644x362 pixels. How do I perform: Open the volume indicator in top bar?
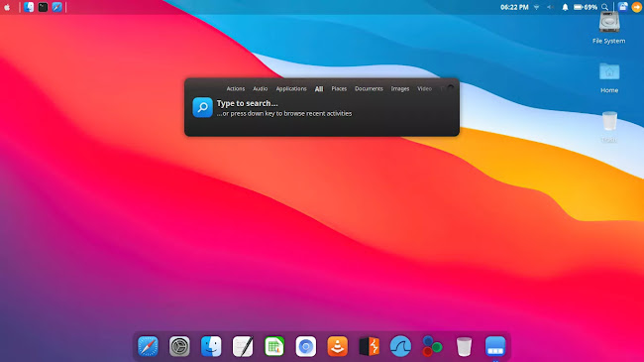point(551,7)
